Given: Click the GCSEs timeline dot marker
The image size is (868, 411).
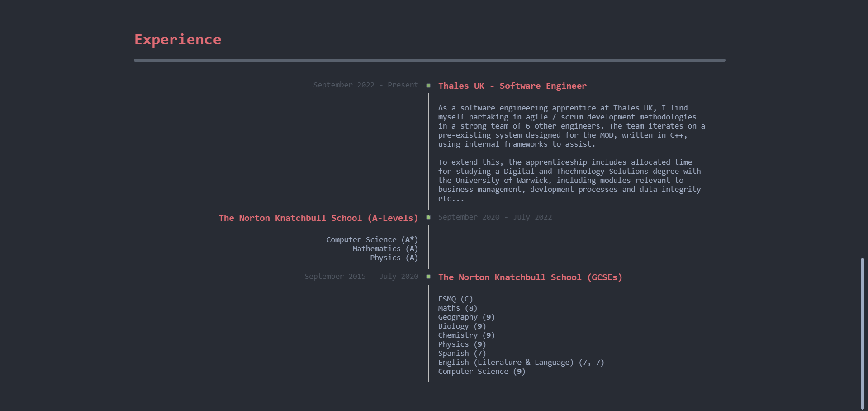Looking at the screenshot, I should pyautogui.click(x=428, y=277).
